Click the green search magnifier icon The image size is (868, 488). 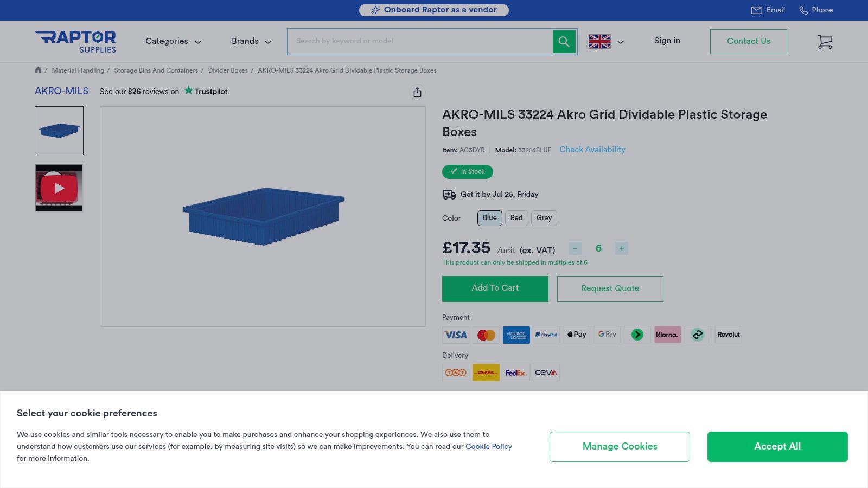564,42
